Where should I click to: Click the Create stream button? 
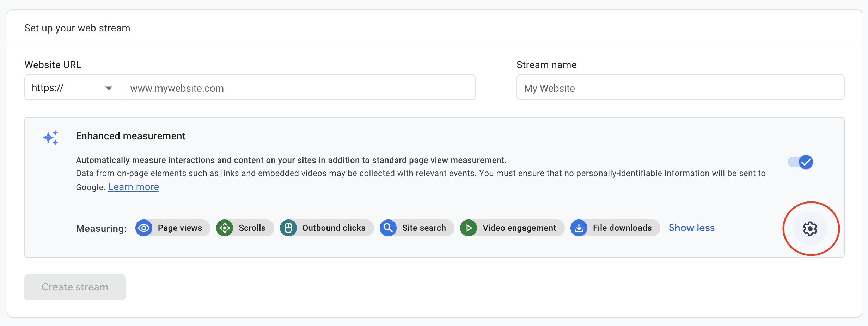pos(74,287)
